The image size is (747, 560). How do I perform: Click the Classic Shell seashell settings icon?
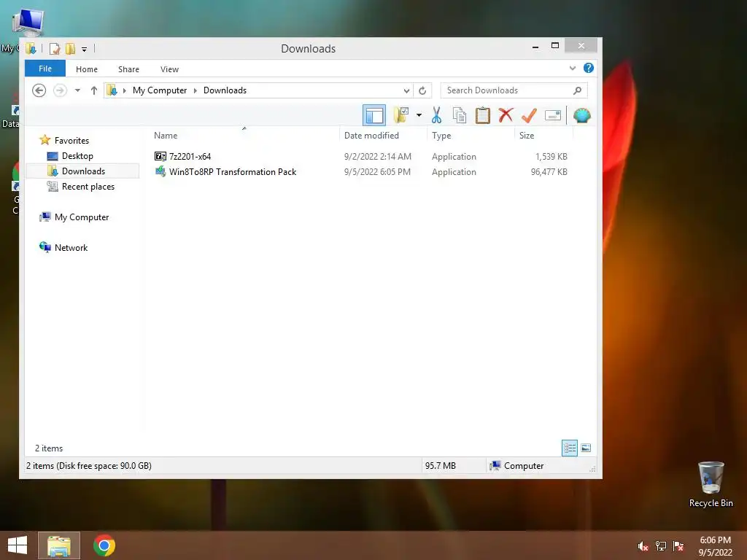point(581,115)
